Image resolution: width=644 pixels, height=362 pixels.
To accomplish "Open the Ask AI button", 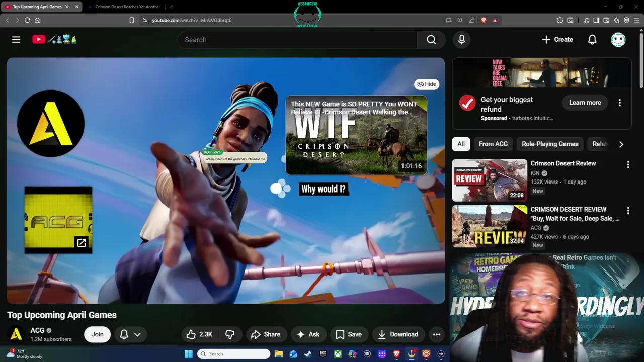I will (x=308, y=334).
